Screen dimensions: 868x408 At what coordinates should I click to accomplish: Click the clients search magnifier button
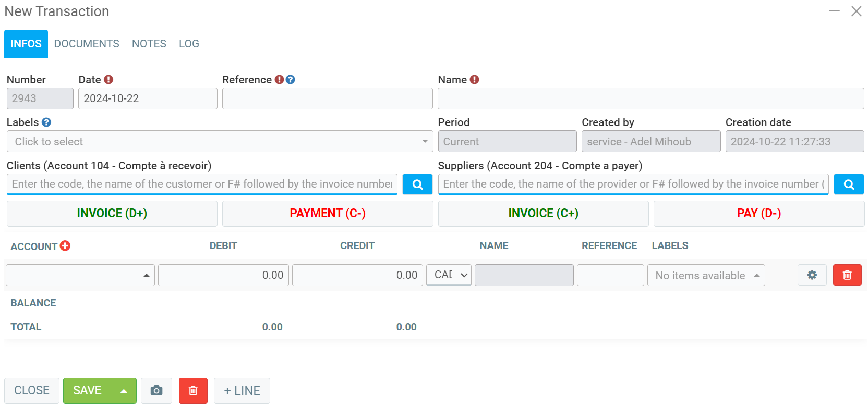click(417, 184)
